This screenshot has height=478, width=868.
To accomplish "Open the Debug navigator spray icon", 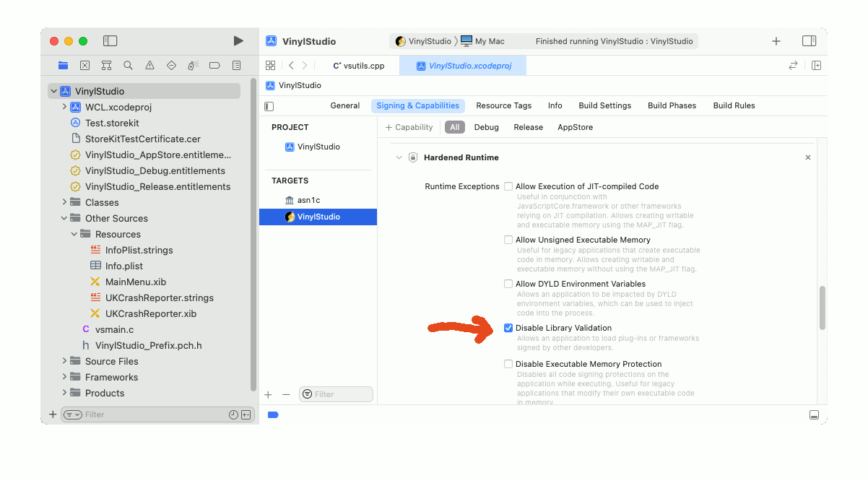I will [193, 65].
